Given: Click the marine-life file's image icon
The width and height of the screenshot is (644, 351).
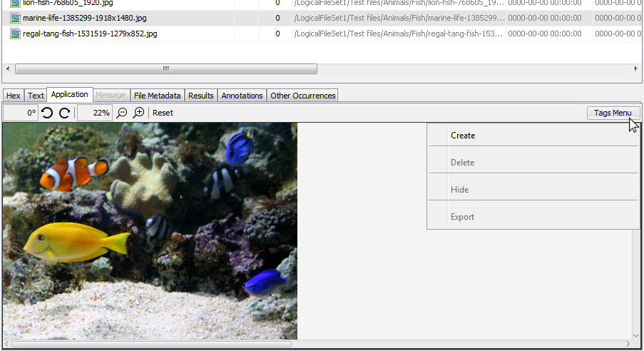Looking at the screenshot, I should [15, 18].
